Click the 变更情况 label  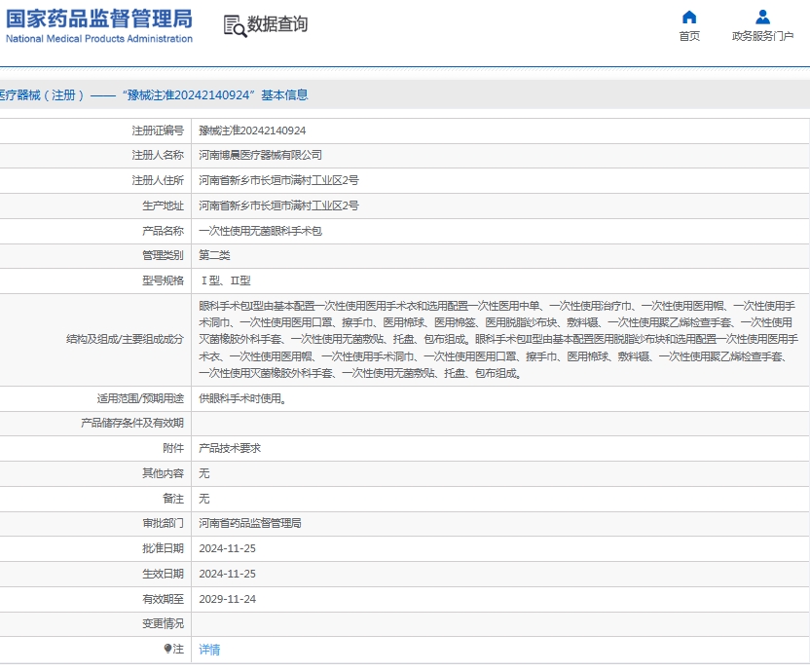click(163, 624)
